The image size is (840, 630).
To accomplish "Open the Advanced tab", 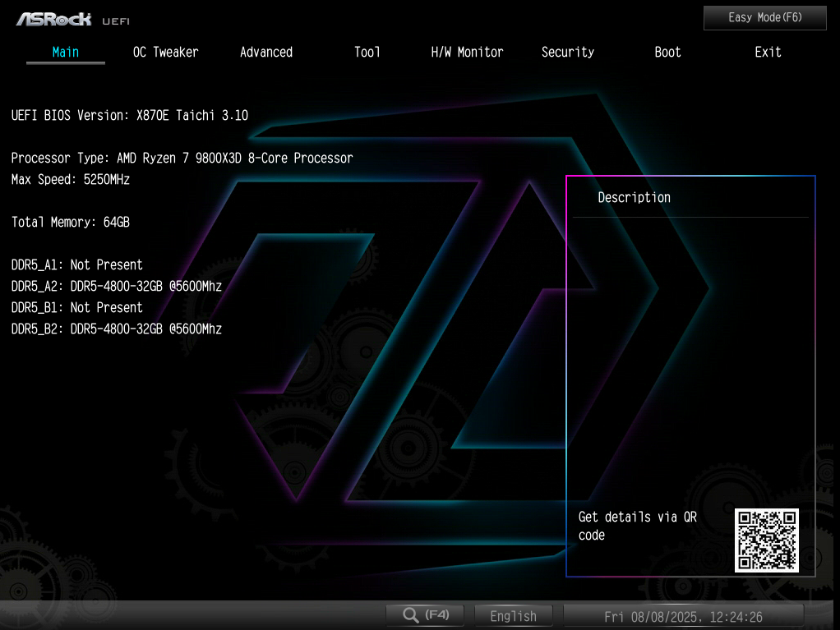I will [266, 52].
